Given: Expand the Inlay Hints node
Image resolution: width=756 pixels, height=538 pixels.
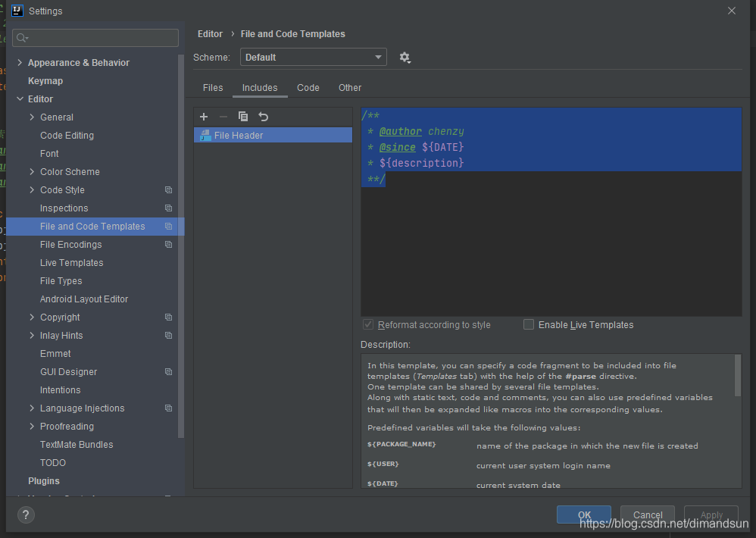Looking at the screenshot, I should [x=32, y=336].
